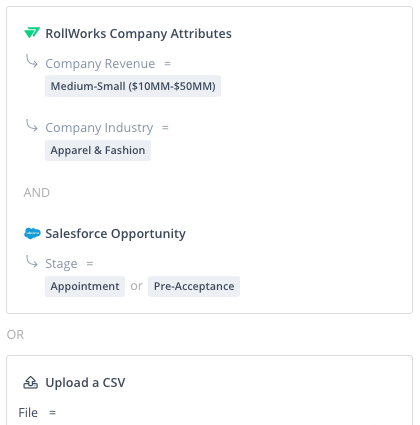Screen dimensions: 420x425
Task: Select the Appointment stage tag
Action: (85, 286)
